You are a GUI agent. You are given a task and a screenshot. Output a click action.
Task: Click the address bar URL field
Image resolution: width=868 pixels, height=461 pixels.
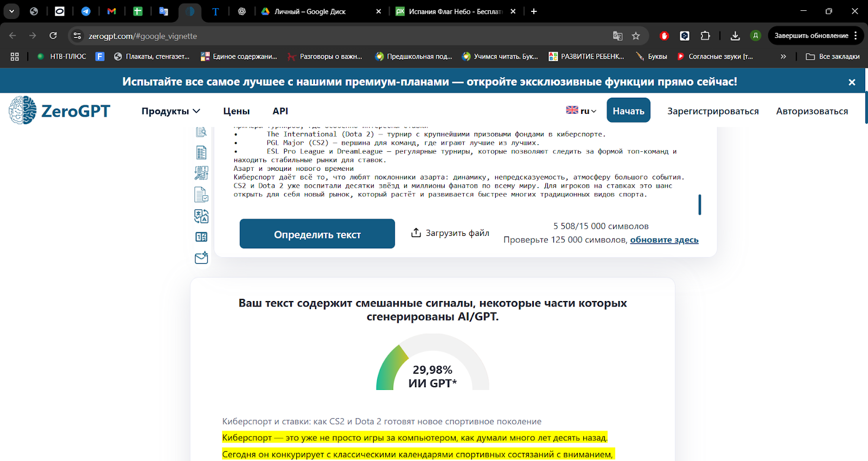point(347,36)
